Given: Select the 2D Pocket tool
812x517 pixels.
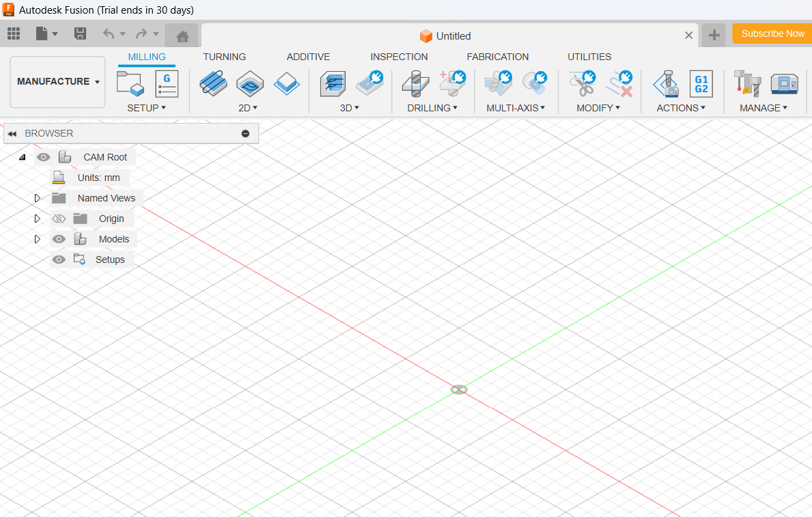Looking at the screenshot, I should tap(250, 83).
